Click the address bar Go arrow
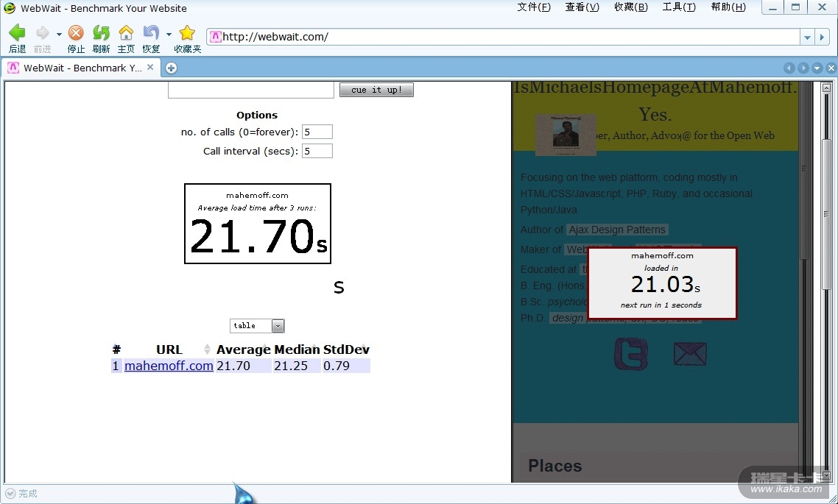Screen dimensions: 838x504 point(822,38)
